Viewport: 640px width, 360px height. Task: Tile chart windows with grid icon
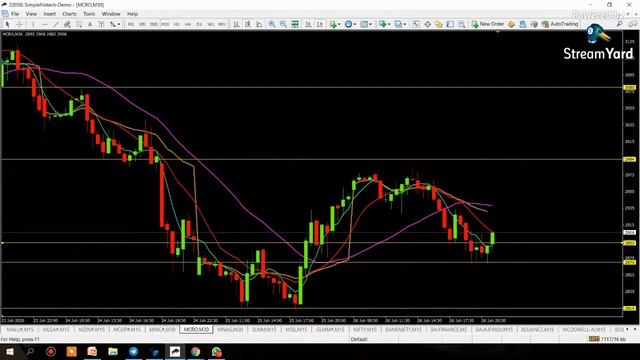pyautogui.click(x=295, y=24)
